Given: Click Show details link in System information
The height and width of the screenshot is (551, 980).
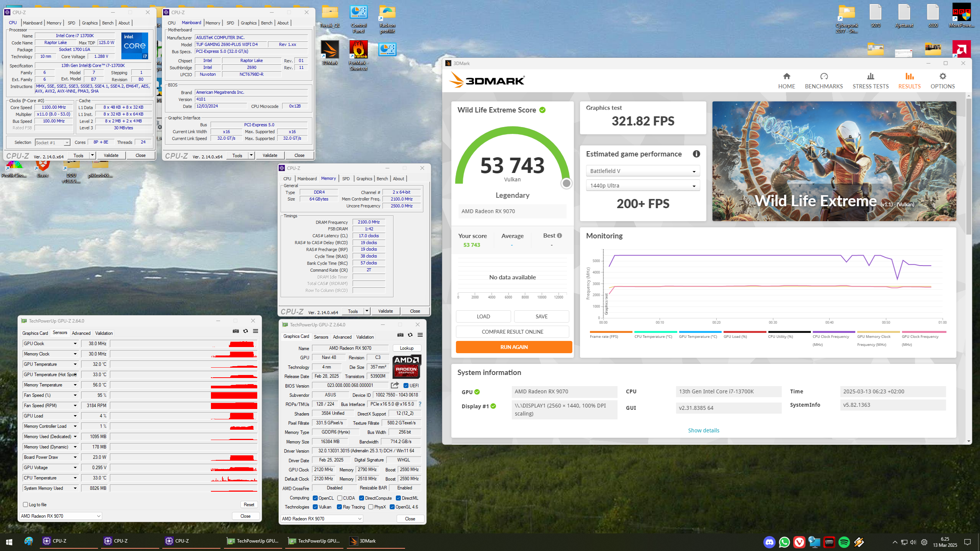Looking at the screenshot, I should (703, 430).
